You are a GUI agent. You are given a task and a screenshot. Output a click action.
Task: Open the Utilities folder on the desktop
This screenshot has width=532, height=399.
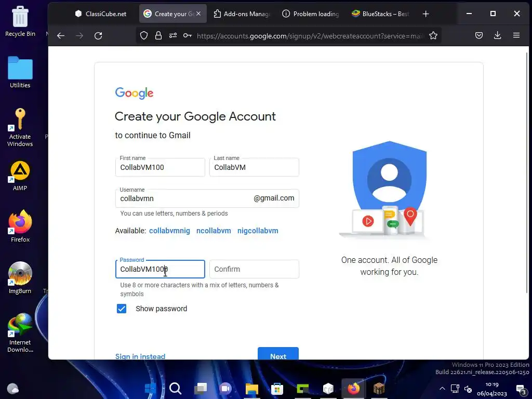(x=20, y=72)
